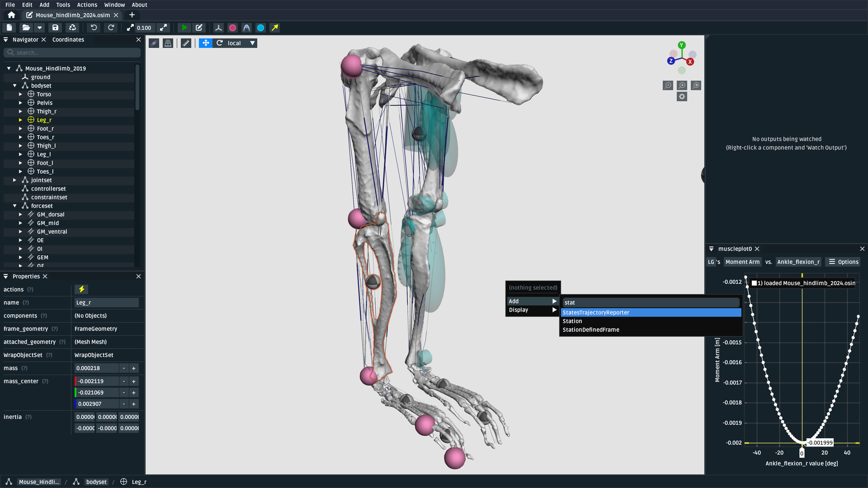Toggle the floor grid in the viewport
This screenshot has height=488, width=868.
coord(168,43)
